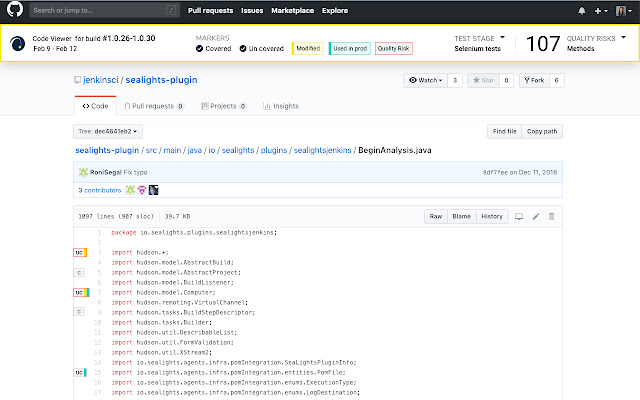
Task: Click the 107 quality risks count
Action: coord(543,44)
